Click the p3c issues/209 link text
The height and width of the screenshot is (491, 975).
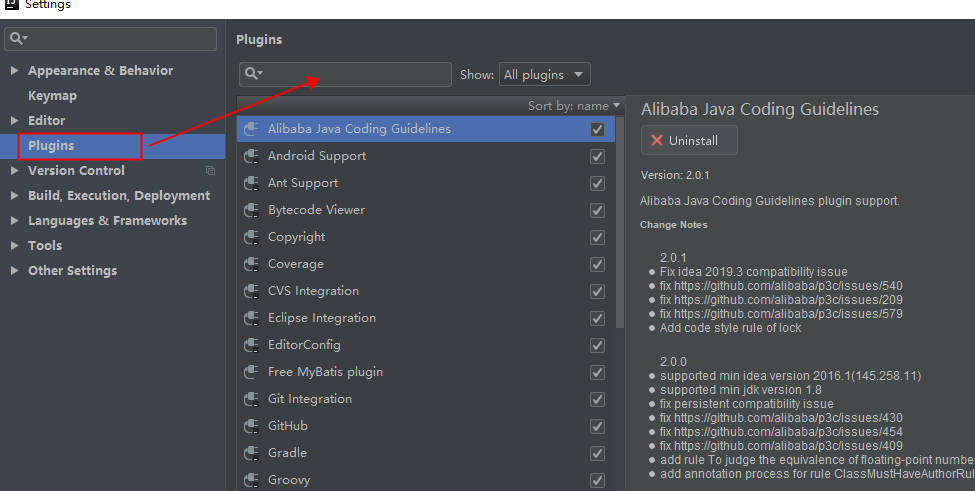click(788, 300)
